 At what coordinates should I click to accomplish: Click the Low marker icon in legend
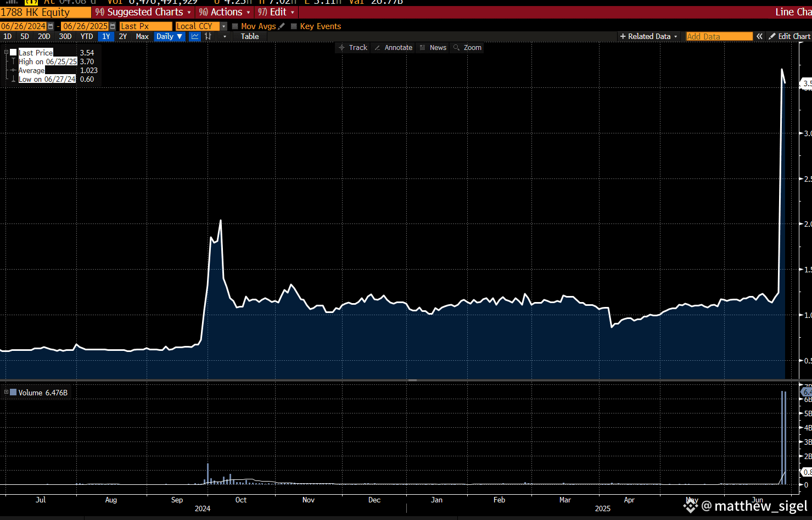coord(13,79)
